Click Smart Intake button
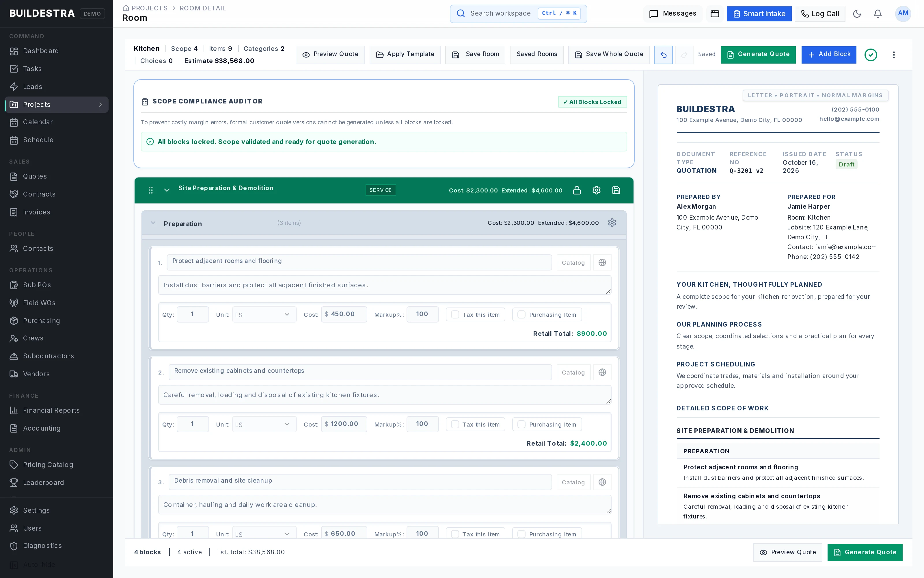 point(759,14)
